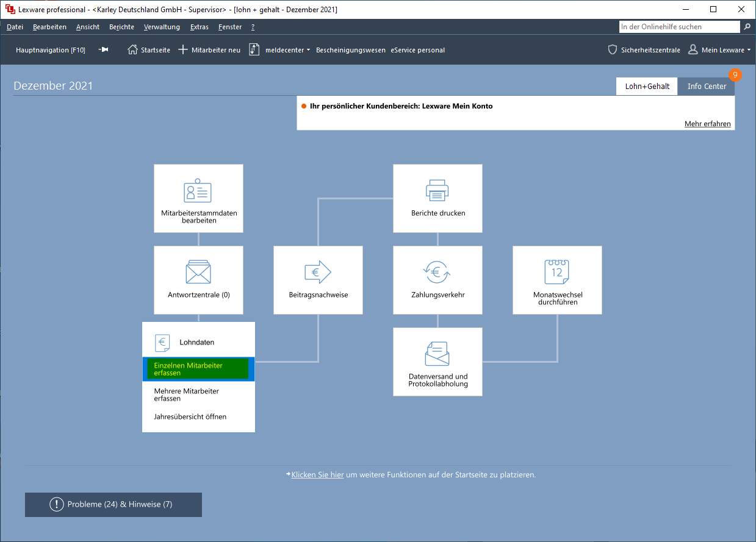
Task: Click the Lohndaten document icon
Action: click(x=162, y=343)
